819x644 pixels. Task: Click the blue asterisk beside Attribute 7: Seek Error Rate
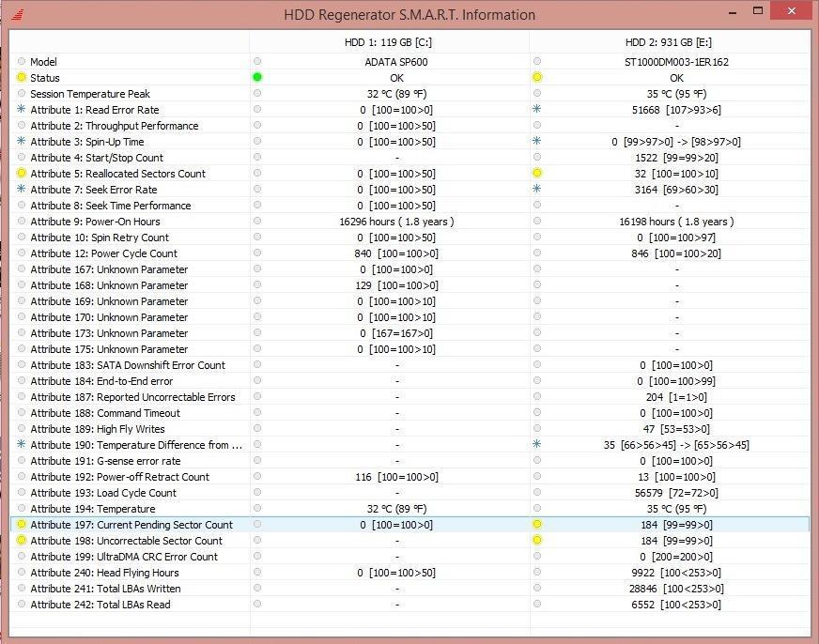(x=22, y=190)
